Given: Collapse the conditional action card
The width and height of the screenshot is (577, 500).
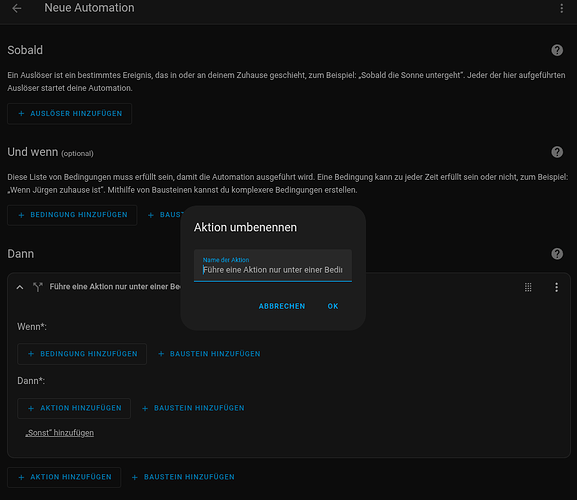Looking at the screenshot, I should [x=20, y=287].
